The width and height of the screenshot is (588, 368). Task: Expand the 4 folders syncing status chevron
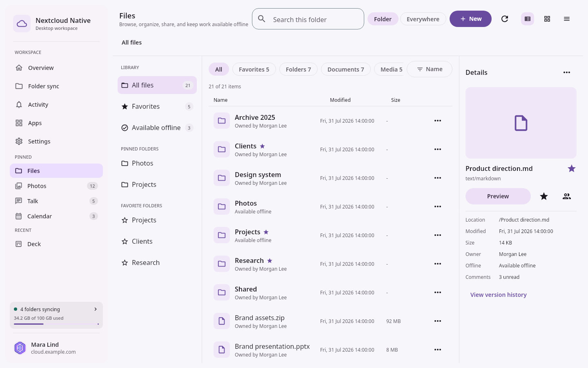[x=96, y=309]
